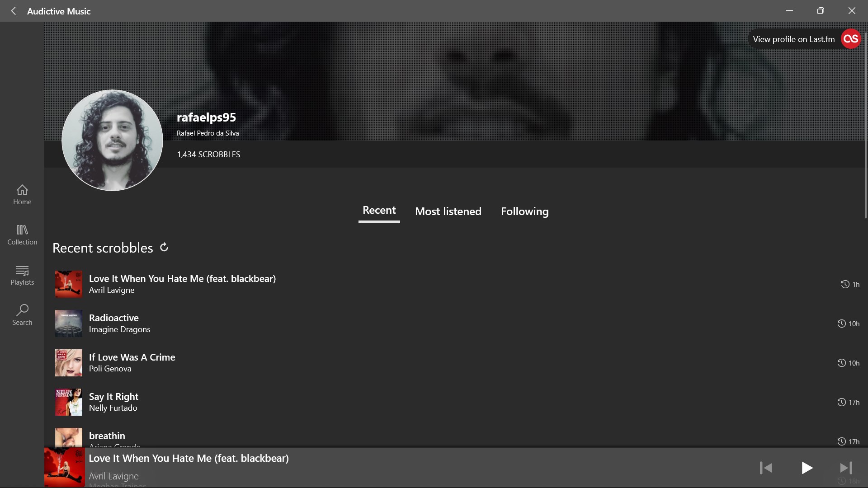The width and height of the screenshot is (868, 488).
Task: Click the Recent scrobbles heading
Action: pyautogui.click(x=103, y=248)
